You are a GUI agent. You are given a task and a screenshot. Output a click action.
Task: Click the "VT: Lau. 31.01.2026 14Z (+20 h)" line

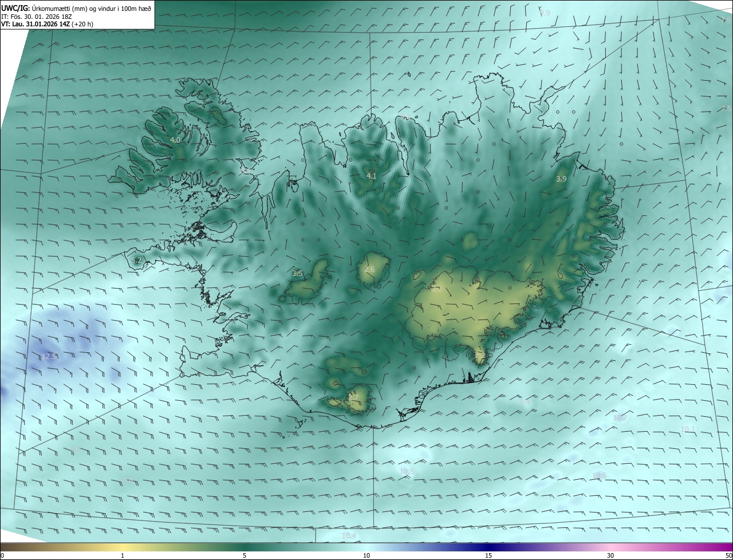(47, 24)
